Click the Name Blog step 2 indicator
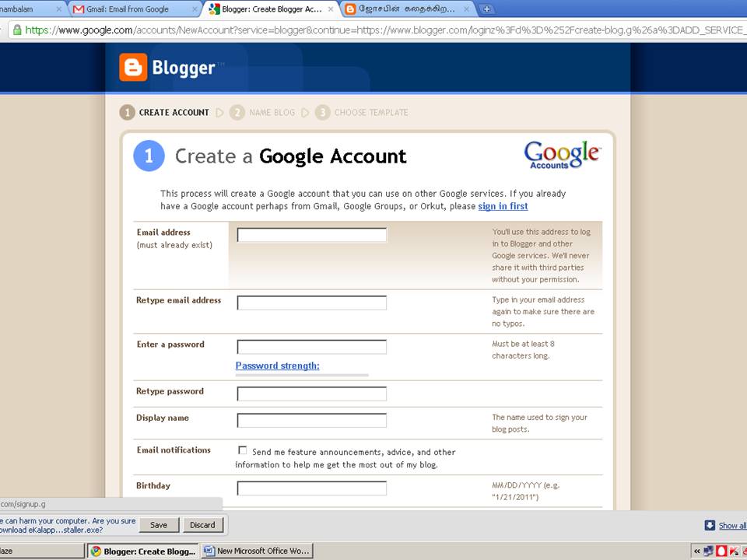The width and height of the screenshot is (747, 560). click(262, 112)
